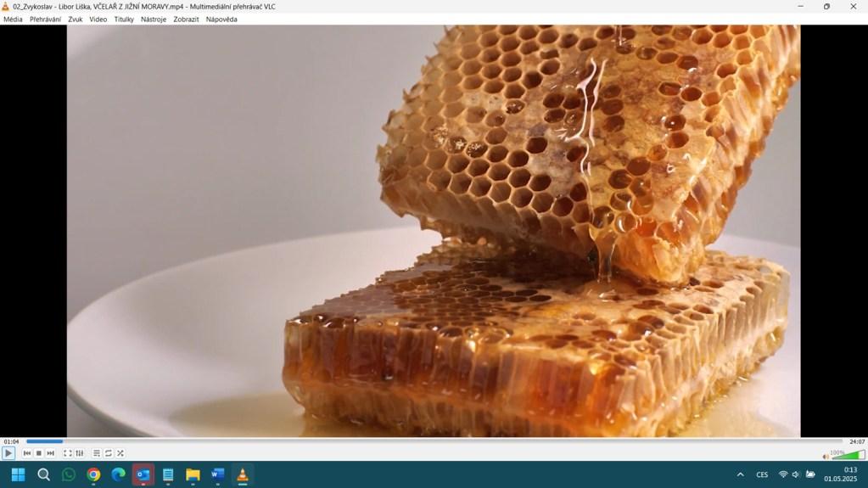Click total duration label 24:07
The height and width of the screenshot is (488, 868).
coord(857,441)
